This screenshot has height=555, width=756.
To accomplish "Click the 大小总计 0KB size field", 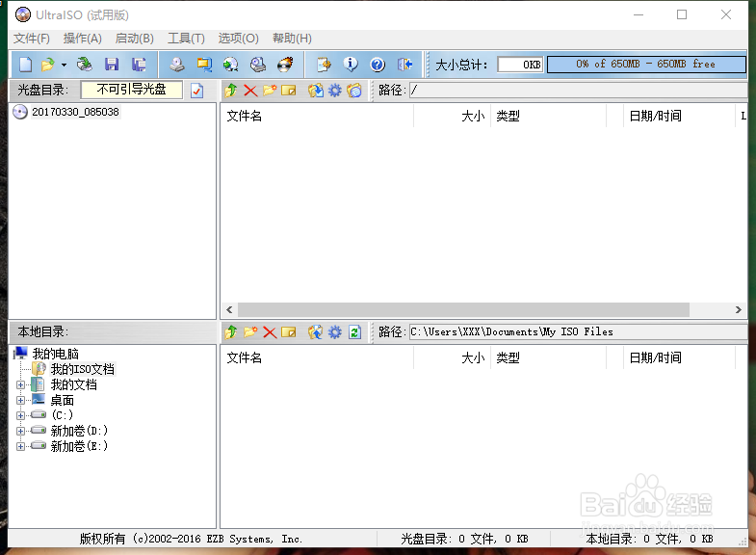I will click(x=520, y=65).
